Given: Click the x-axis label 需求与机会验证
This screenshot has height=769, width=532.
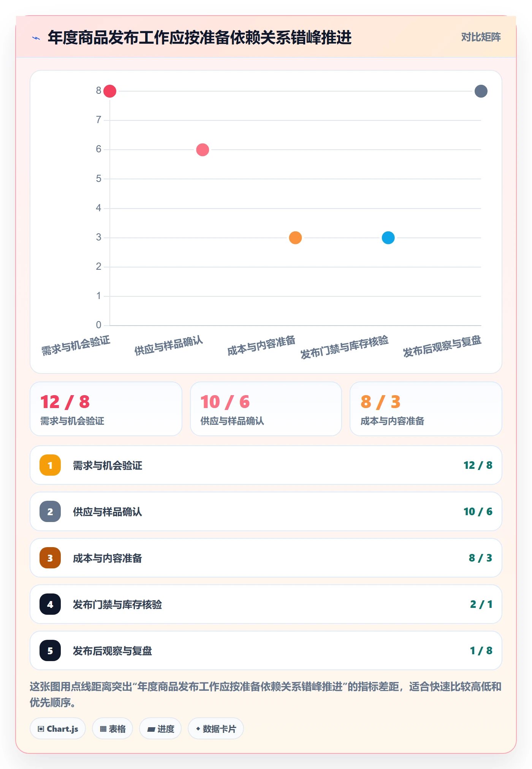Looking at the screenshot, I should [x=76, y=345].
